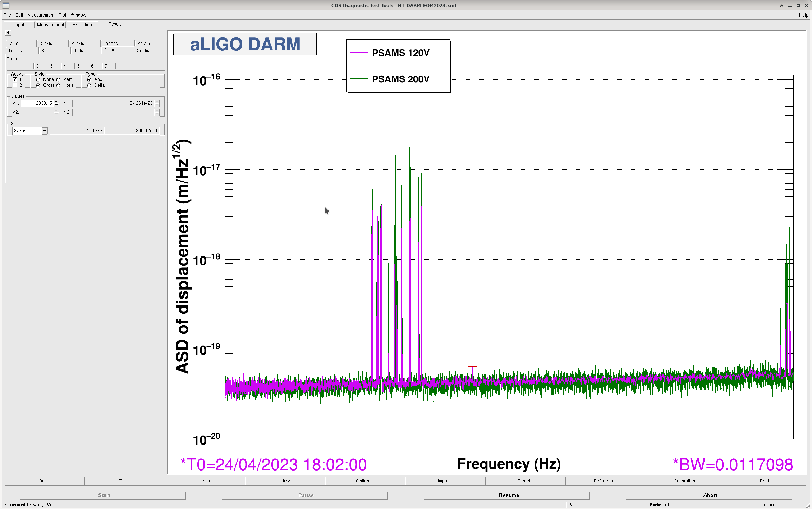This screenshot has width=812, height=509.
Task: Open the Plot menu
Action: (63, 15)
